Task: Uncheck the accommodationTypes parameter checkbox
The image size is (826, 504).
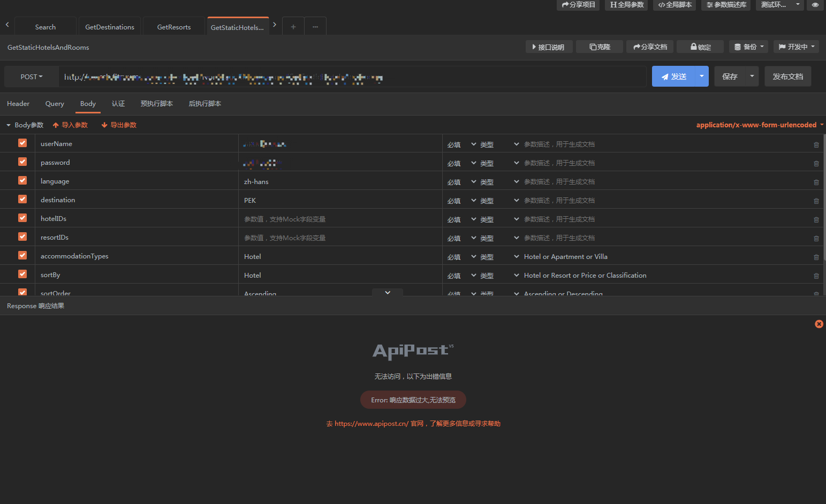Action: [22, 255]
